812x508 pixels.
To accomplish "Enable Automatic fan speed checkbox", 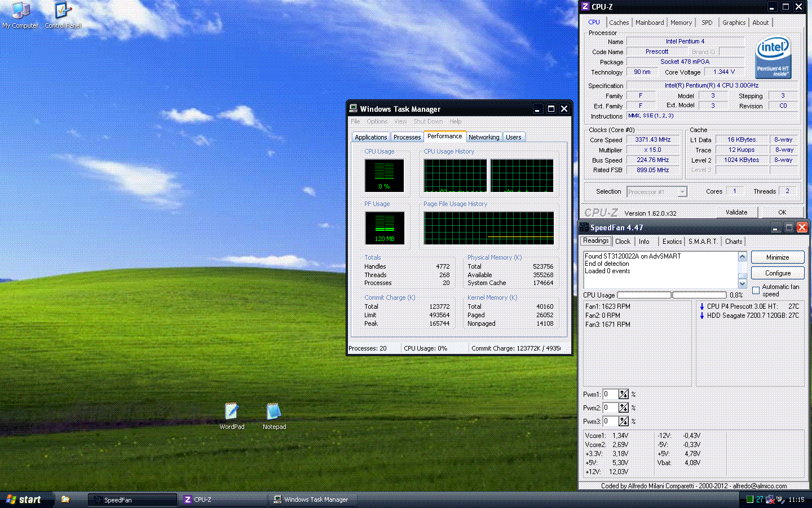I will [756, 290].
